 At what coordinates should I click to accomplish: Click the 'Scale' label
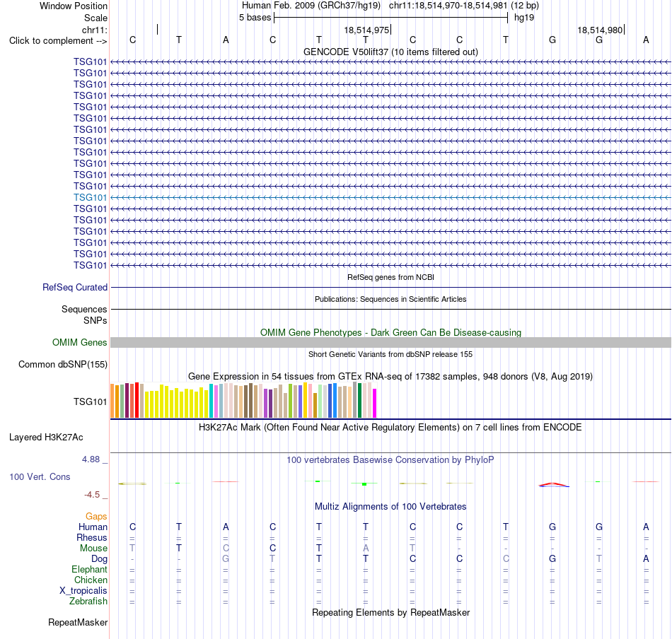coord(96,18)
